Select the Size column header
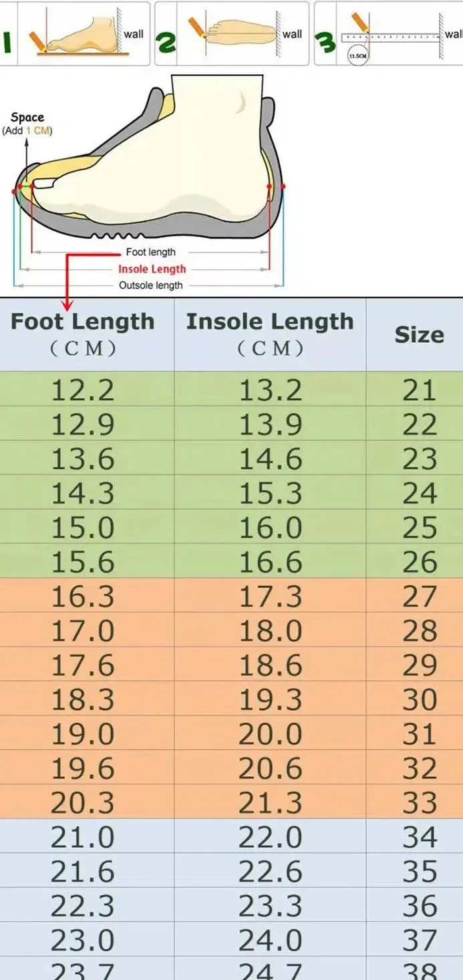Viewport: 463px width, 980px height. [x=419, y=335]
